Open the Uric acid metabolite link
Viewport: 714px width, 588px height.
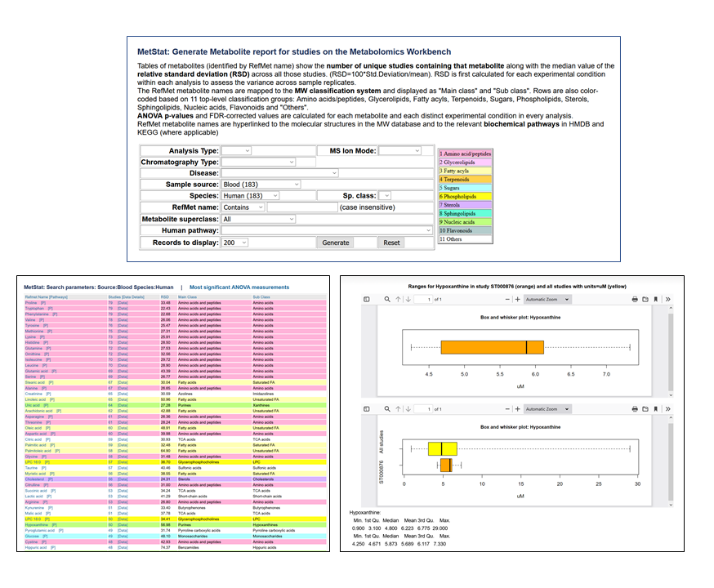[x=33, y=405]
